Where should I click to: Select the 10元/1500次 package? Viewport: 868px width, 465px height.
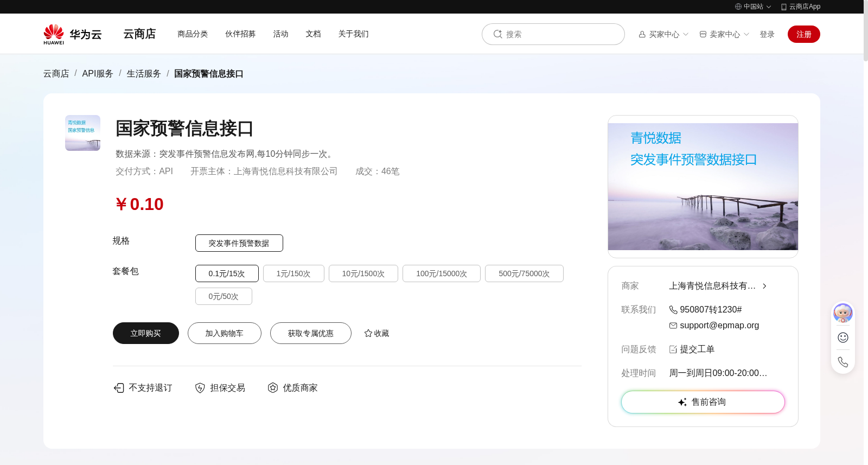coord(363,273)
